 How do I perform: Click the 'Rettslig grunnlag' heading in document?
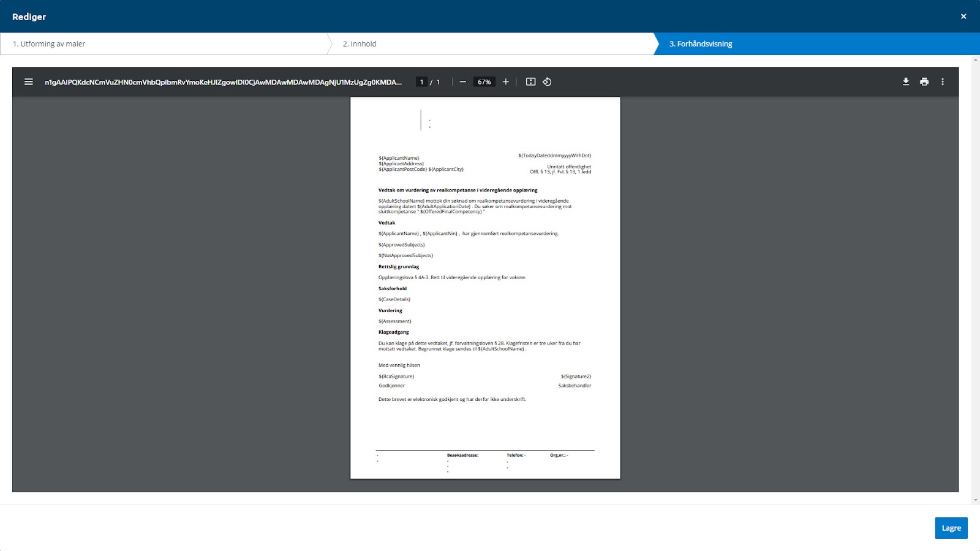coord(399,267)
